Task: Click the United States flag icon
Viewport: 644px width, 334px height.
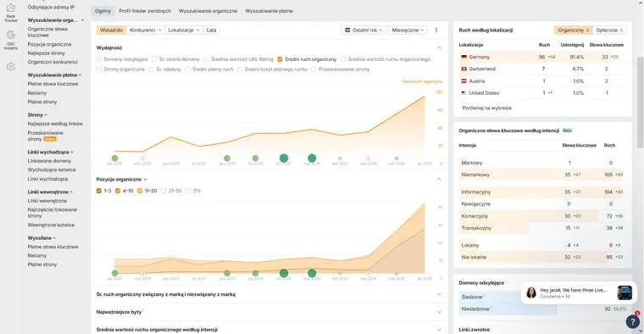Action: click(464, 93)
